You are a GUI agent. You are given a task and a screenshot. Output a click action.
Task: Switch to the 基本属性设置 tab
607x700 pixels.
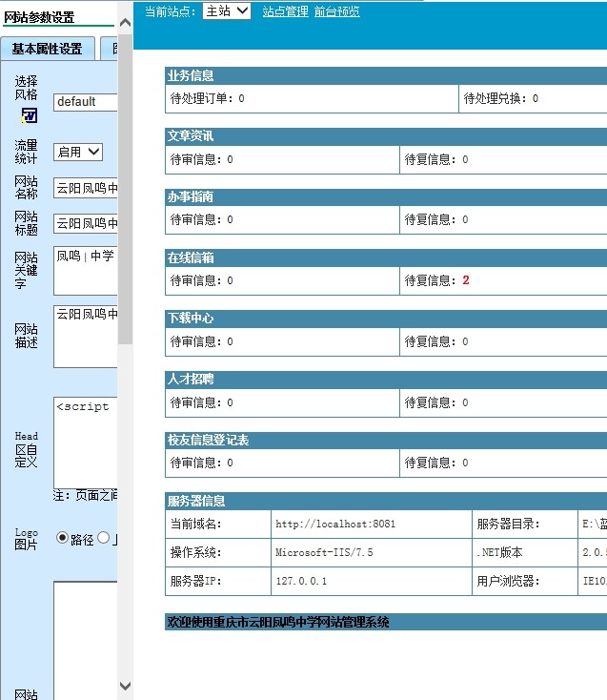pyautogui.click(x=48, y=49)
